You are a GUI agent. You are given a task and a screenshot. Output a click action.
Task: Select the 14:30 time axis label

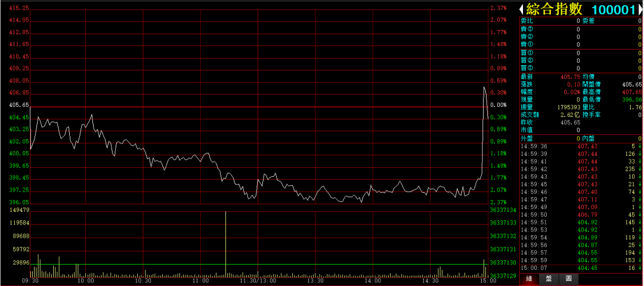point(430,281)
